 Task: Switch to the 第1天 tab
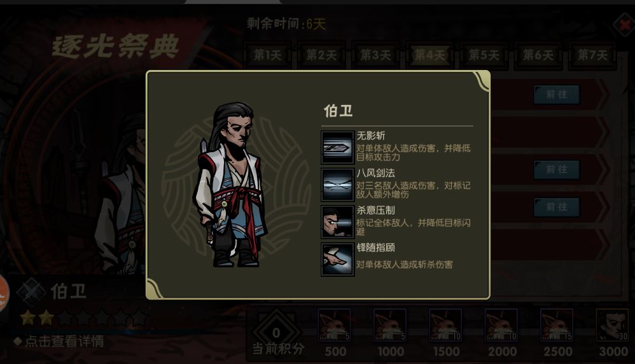point(267,55)
